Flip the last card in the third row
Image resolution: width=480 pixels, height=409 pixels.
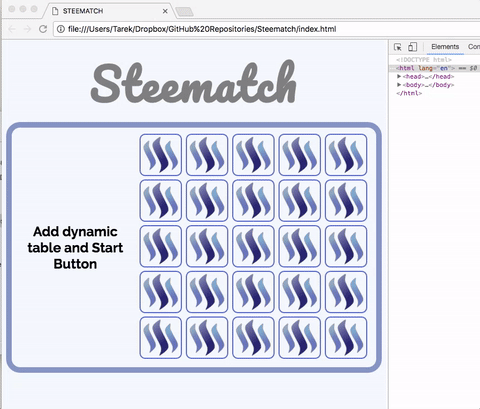(x=346, y=246)
